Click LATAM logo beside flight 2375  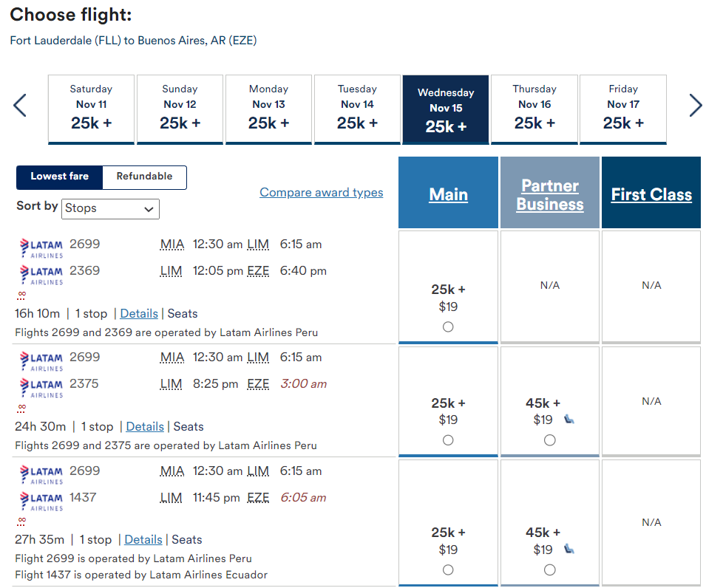click(41, 387)
